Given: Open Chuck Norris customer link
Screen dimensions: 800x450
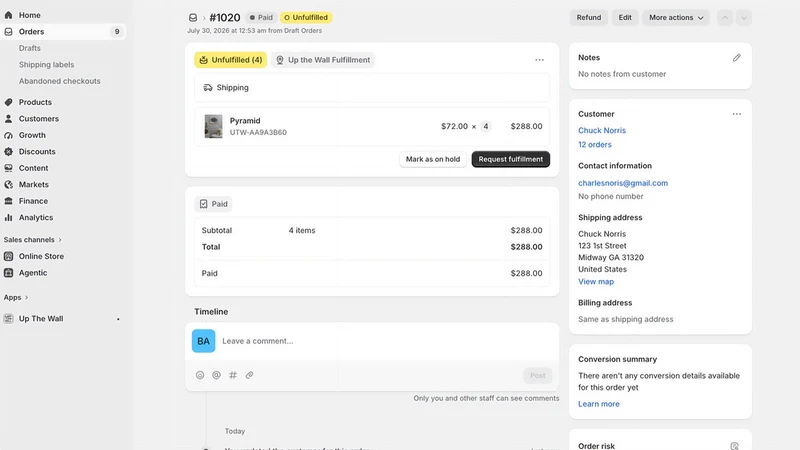Looking at the screenshot, I should pyautogui.click(x=602, y=130).
